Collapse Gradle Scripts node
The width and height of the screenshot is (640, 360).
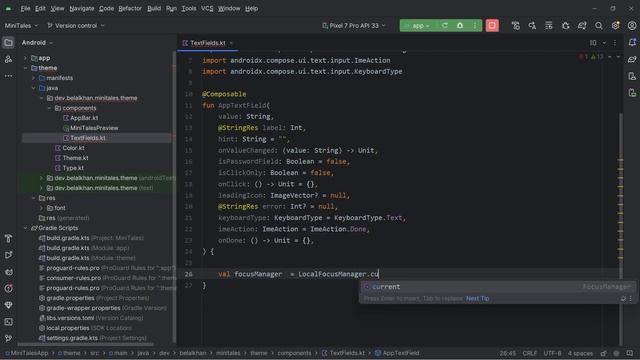tap(25, 228)
